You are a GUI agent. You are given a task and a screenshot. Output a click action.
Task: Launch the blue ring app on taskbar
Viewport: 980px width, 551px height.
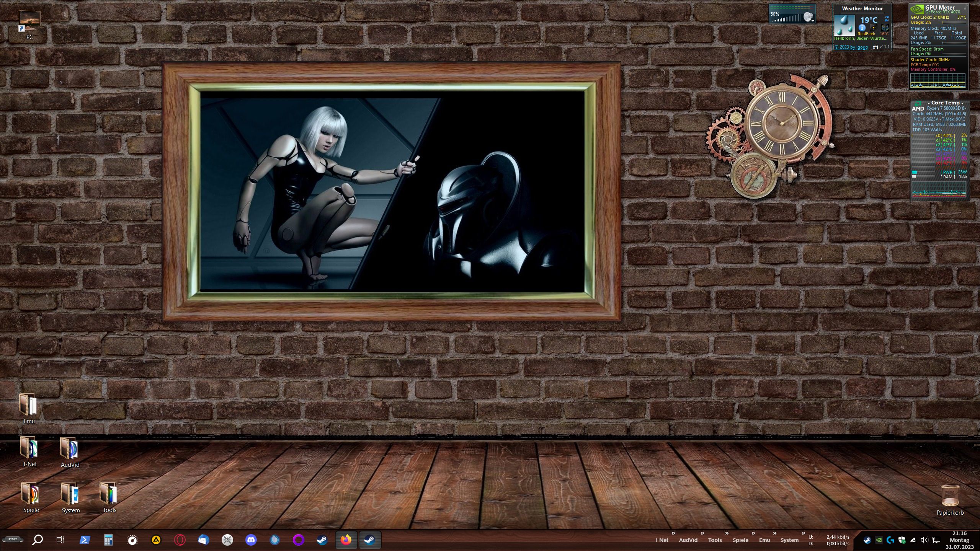click(x=275, y=540)
